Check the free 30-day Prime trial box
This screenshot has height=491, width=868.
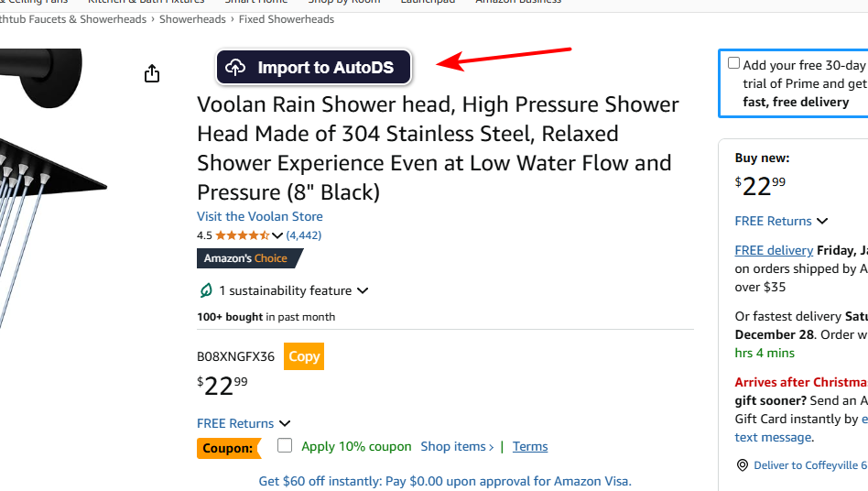(733, 63)
